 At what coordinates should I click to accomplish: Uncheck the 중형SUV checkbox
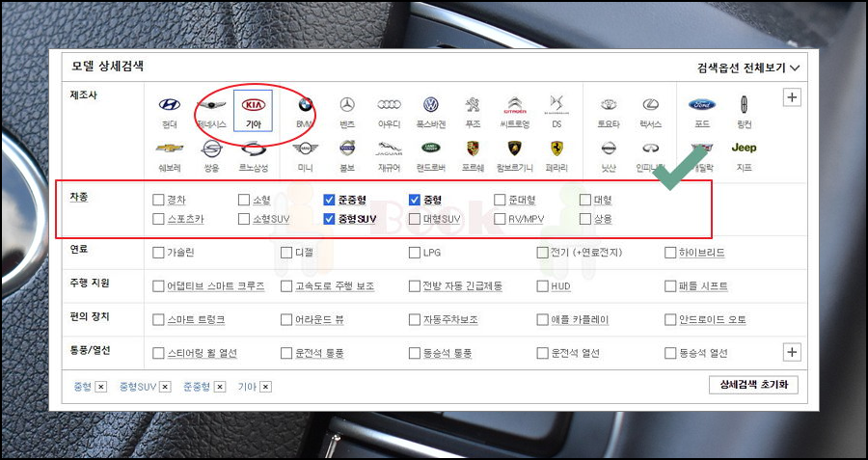330,219
